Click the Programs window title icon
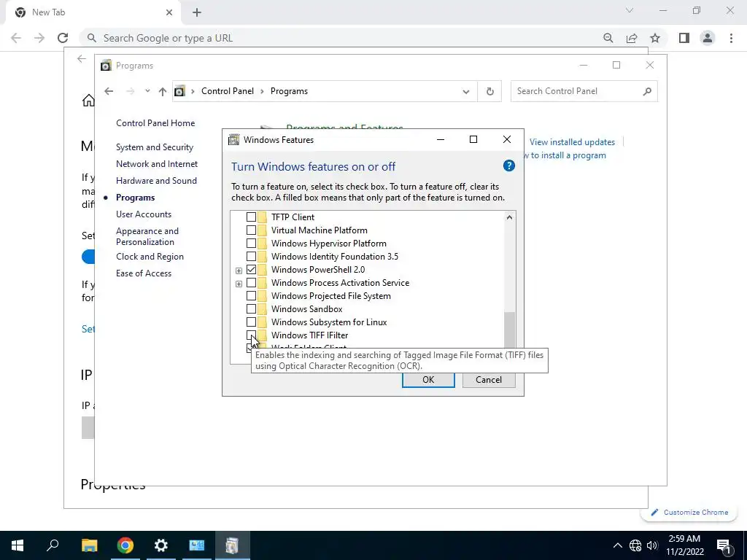This screenshot has width=747, height=560. click(106, 65)
